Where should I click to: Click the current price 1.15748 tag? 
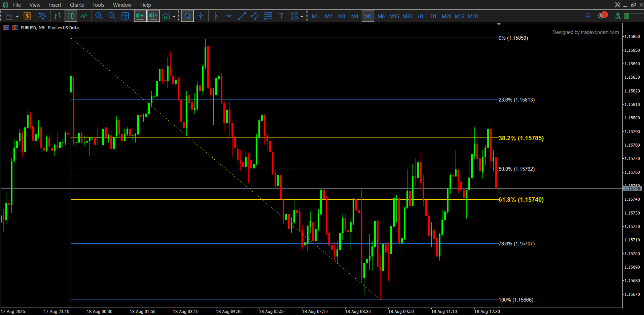pyautogui.click(x=633, y=189)
